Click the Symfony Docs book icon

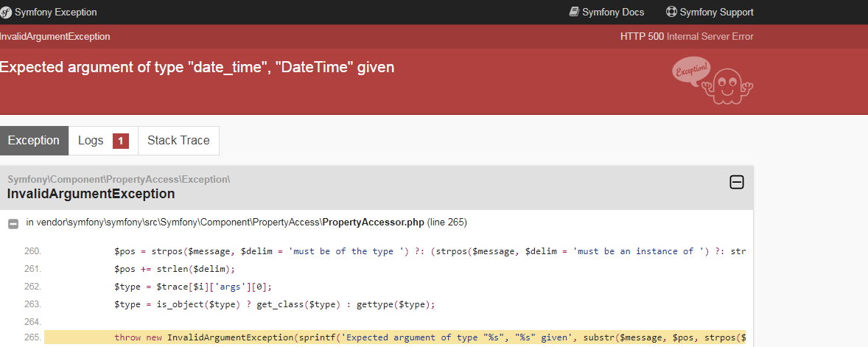pyautogui.click(x=574, y=12)
